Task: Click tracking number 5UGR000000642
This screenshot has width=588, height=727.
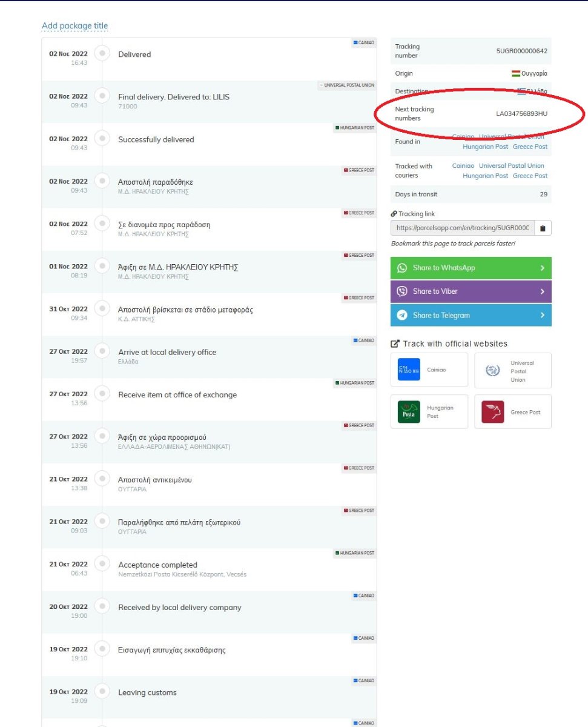Action: coord(521,51)
